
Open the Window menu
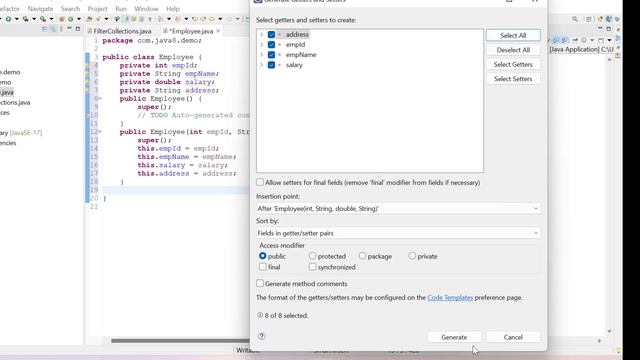[x=146, y=9]
